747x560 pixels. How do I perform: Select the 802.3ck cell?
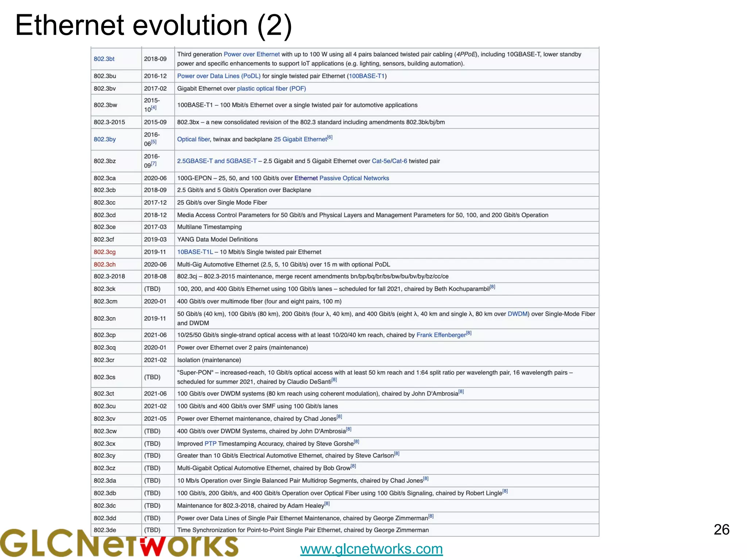click(116, 289)
